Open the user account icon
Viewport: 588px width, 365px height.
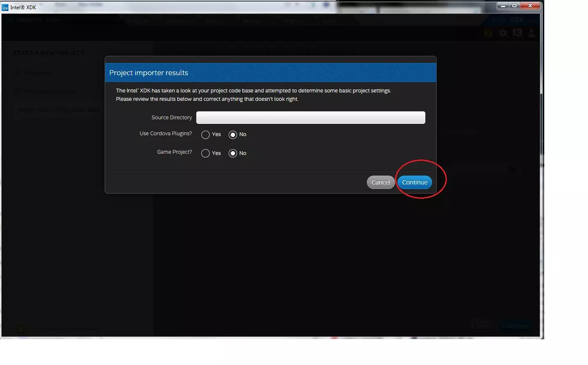[x=532, y=33]
